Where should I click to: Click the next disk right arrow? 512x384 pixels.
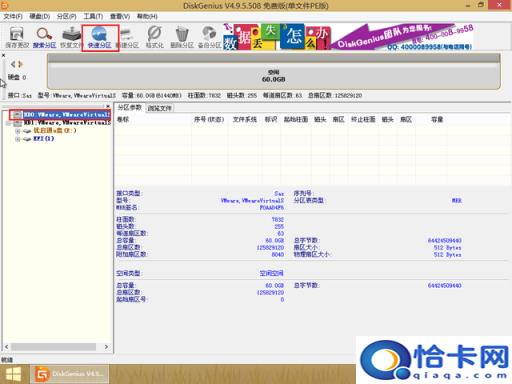(20, 64)
